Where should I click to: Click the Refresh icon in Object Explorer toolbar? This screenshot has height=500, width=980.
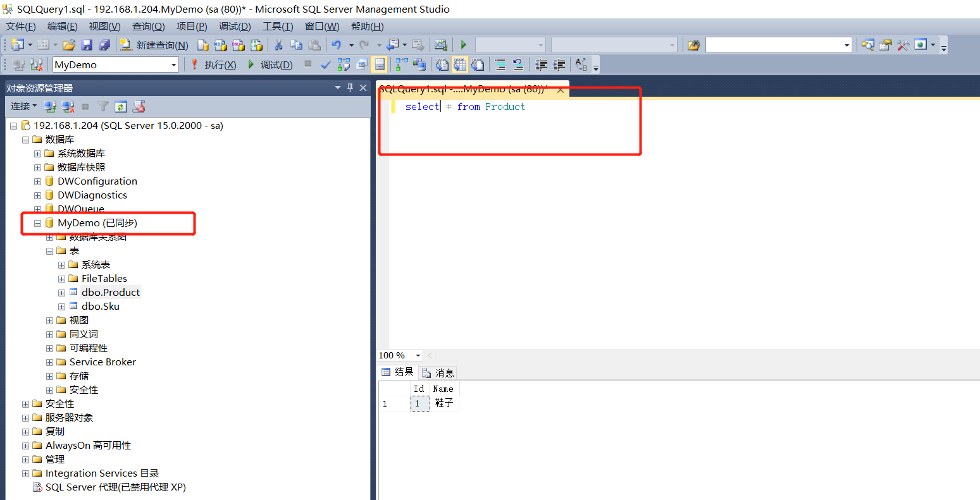click(x=121, y=106)
